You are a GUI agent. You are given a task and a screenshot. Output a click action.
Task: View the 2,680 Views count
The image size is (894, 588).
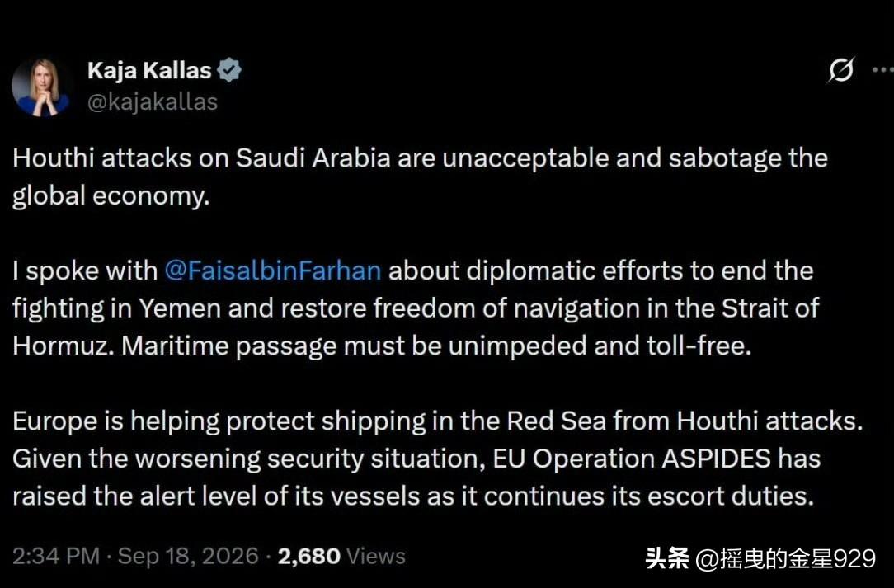point(341,556)
